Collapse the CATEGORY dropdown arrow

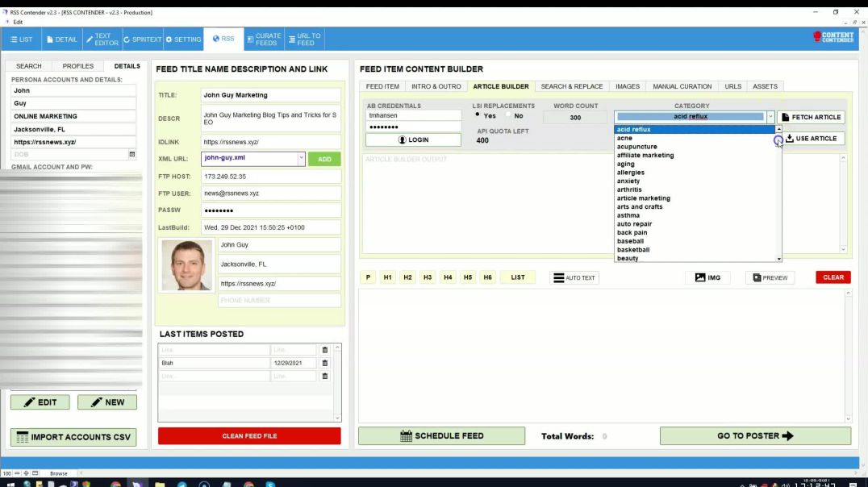(770, 117)
